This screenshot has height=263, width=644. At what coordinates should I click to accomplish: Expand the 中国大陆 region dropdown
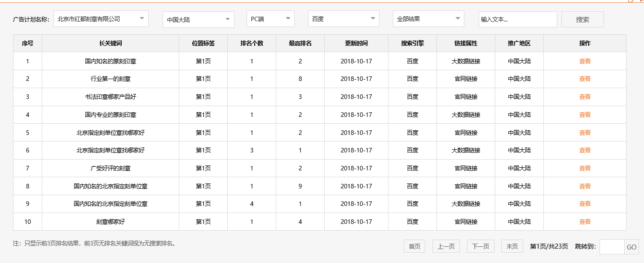tap(198, 19)
